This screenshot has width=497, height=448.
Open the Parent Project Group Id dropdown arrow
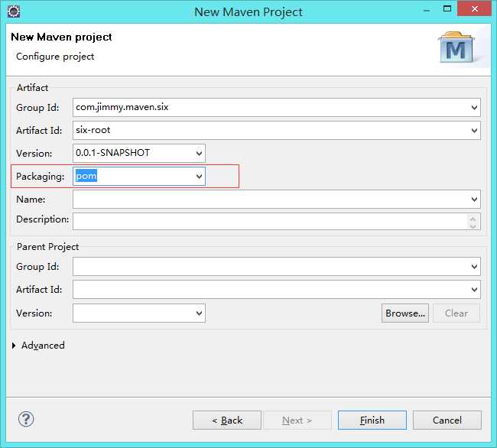point(474,267)
